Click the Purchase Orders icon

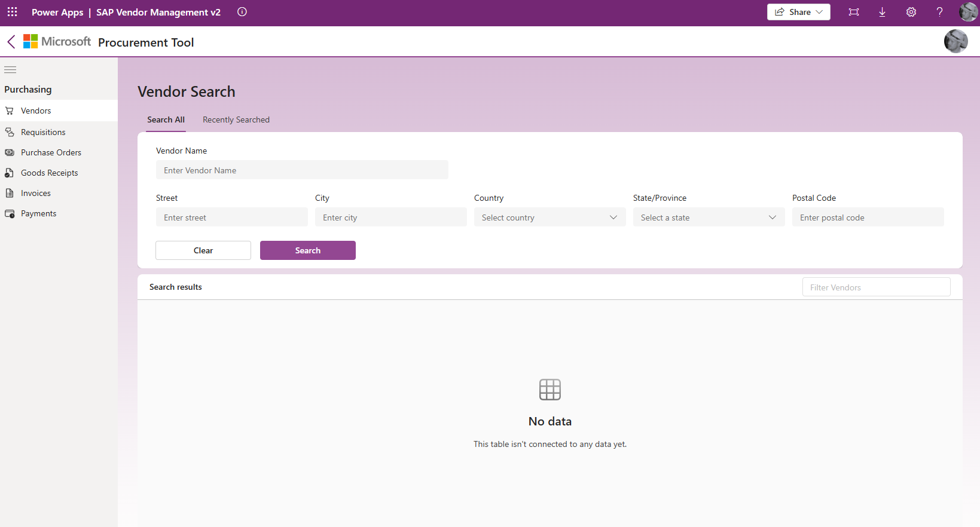(x=10, y=152)
